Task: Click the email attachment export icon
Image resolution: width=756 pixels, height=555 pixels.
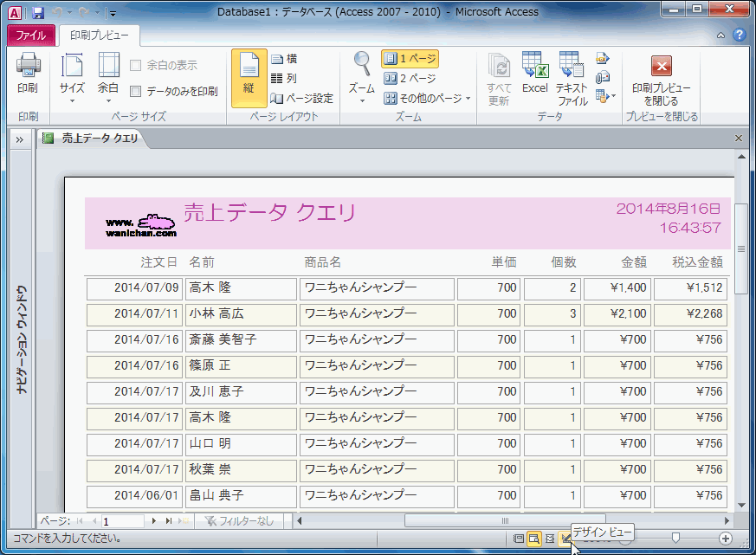Action: (x=603, y=77)
